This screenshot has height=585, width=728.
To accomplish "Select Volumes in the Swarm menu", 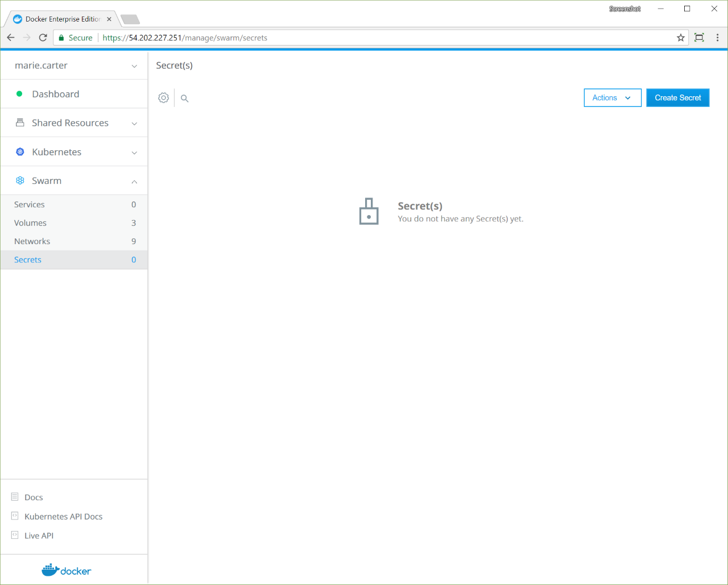I will pos(30,223).
